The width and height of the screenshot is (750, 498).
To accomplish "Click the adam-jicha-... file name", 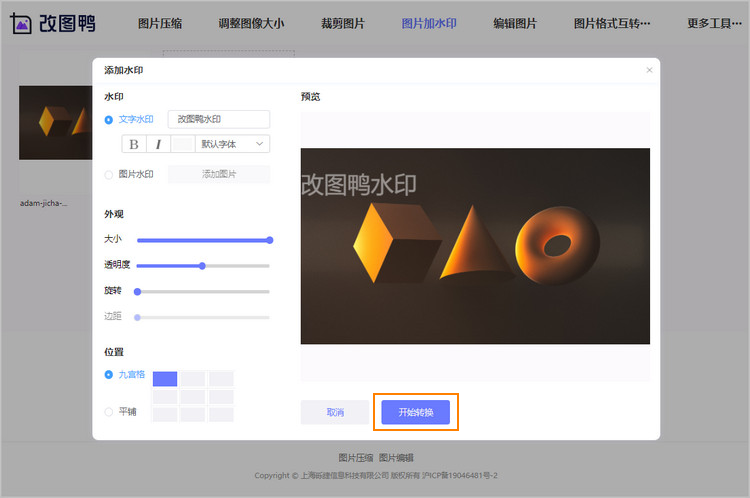I will click(44, 203).
